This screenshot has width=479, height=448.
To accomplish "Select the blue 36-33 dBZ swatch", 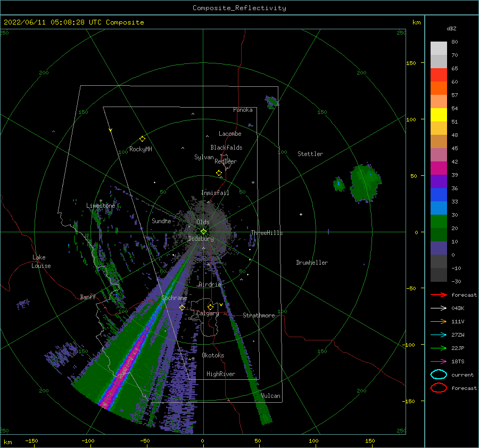I will pos(439,195).
